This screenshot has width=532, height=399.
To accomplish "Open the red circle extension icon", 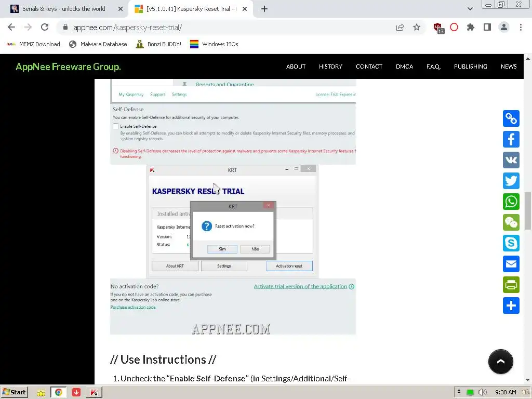I will pyautogui.click(x=454, y=27).
